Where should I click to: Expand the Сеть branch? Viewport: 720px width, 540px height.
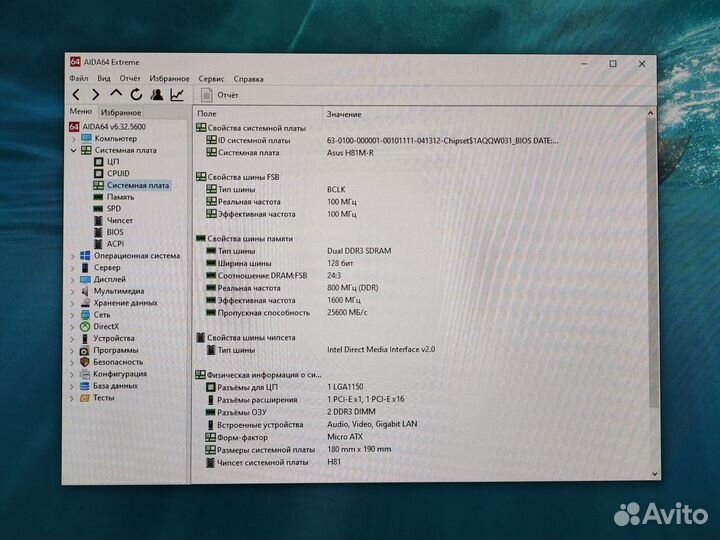point(73,315)
